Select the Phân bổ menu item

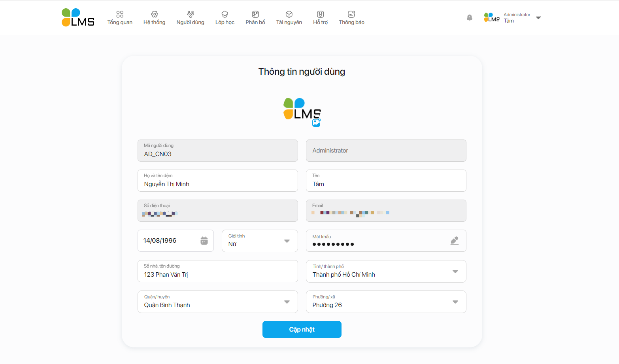coord(255,18)
